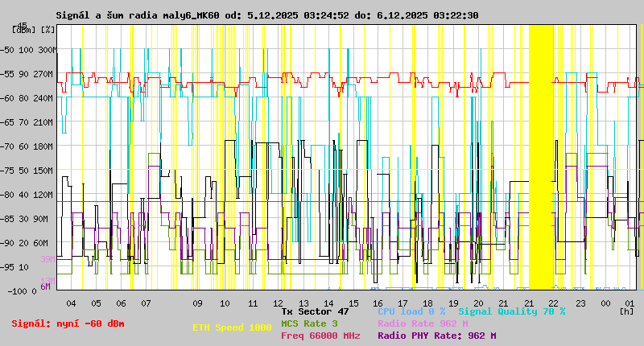This screenshot has height=346, width=644.
Task: Click the "MCS Rate 3" legend entry
Action: pos(309,323)
